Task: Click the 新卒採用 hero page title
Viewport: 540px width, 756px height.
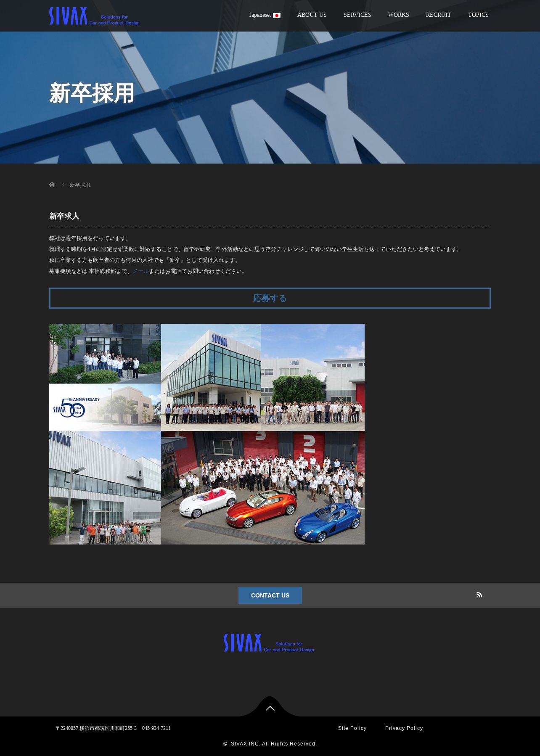Action: [x=92, y=93]
